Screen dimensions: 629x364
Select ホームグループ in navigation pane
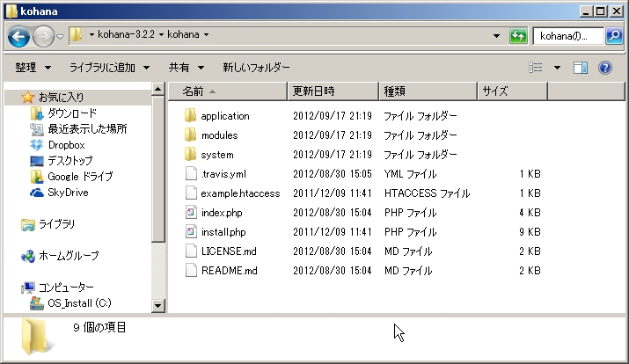tap(69, 256)
